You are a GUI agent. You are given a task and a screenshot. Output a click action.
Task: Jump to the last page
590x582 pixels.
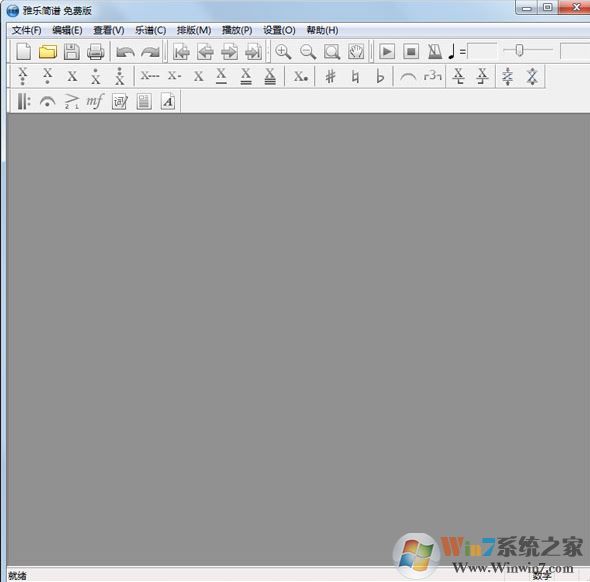tap(254, 52)
